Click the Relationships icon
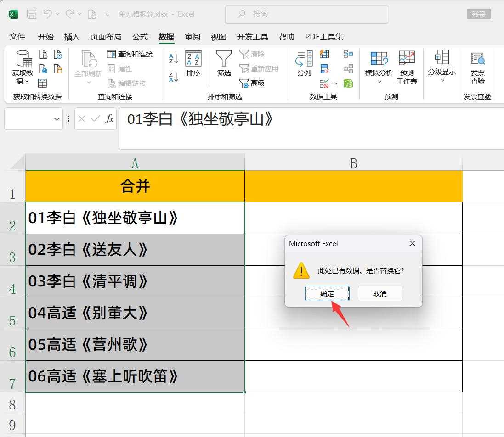The width and height of the screenshot is (504, 437). pos(348,69)
